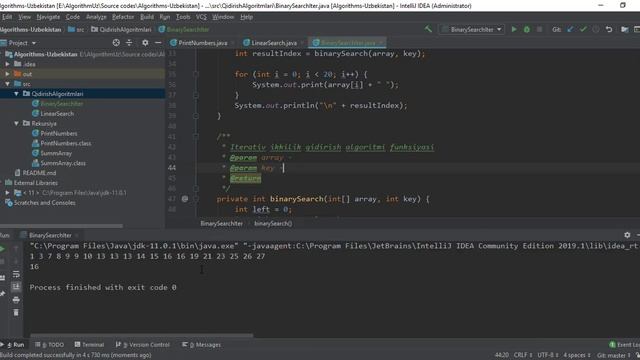
Task: Show Git history clock icon
Action: pos(596,29)
